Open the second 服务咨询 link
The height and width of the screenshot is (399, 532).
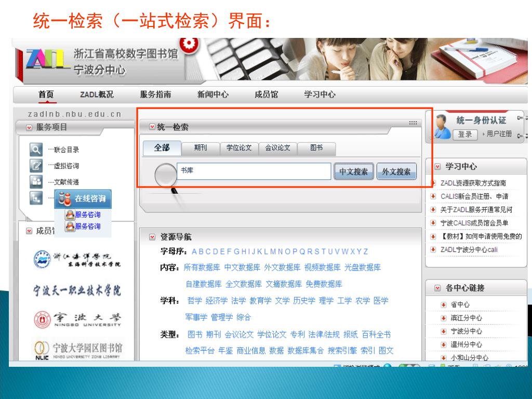[x=87, y=227]
